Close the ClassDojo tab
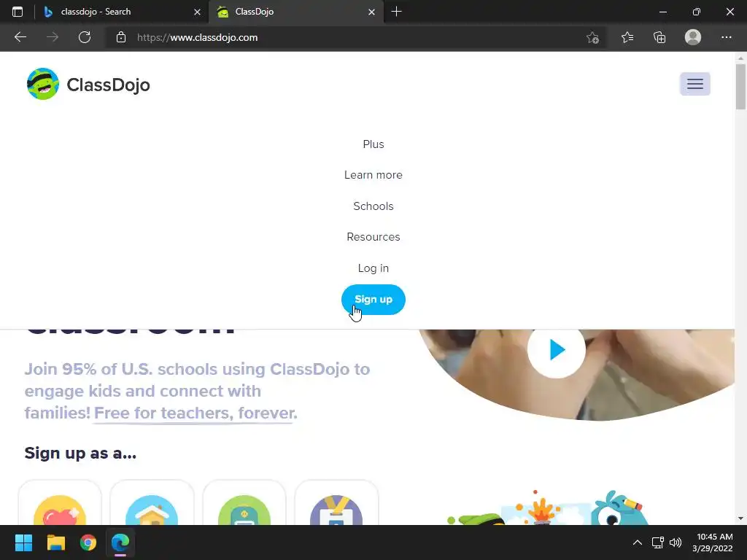Image resolution: width=747 pixels, height=560 pixels. point(371,12)
